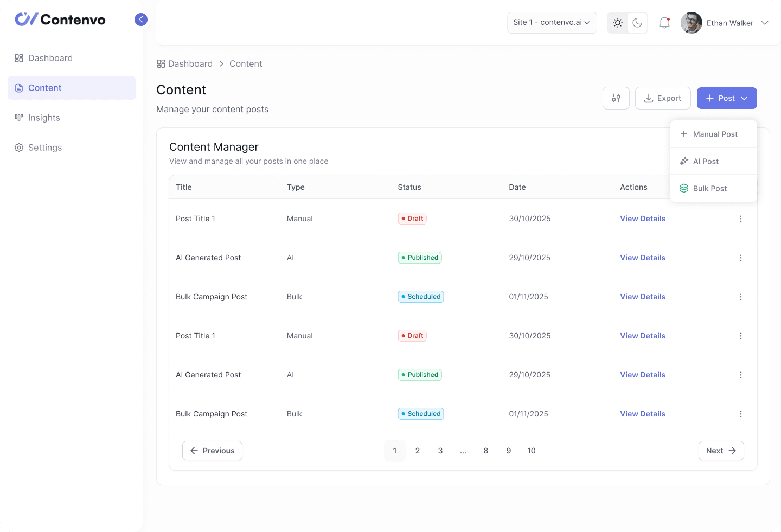Click the Dashboard icon in the breadcrumb
This screenshot has height=532, width=781.
pos(161,64)
